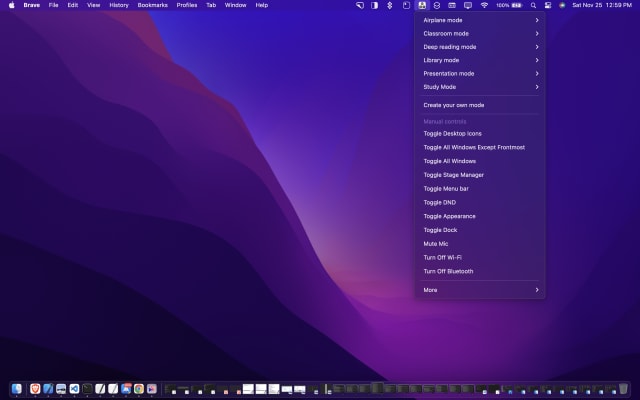640x400 pixels.
Task: Click the date and time clock
Action: 602,5
